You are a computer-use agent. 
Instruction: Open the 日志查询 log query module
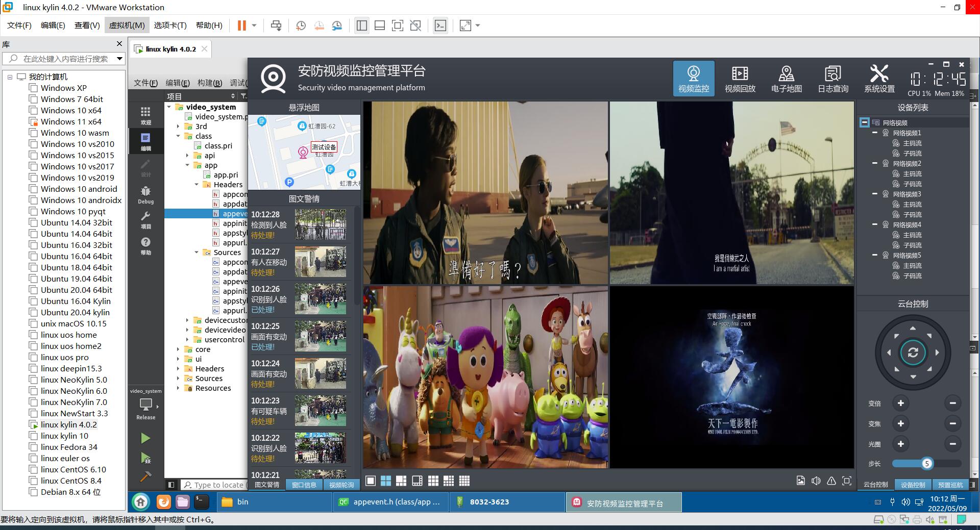click(832, 79)
